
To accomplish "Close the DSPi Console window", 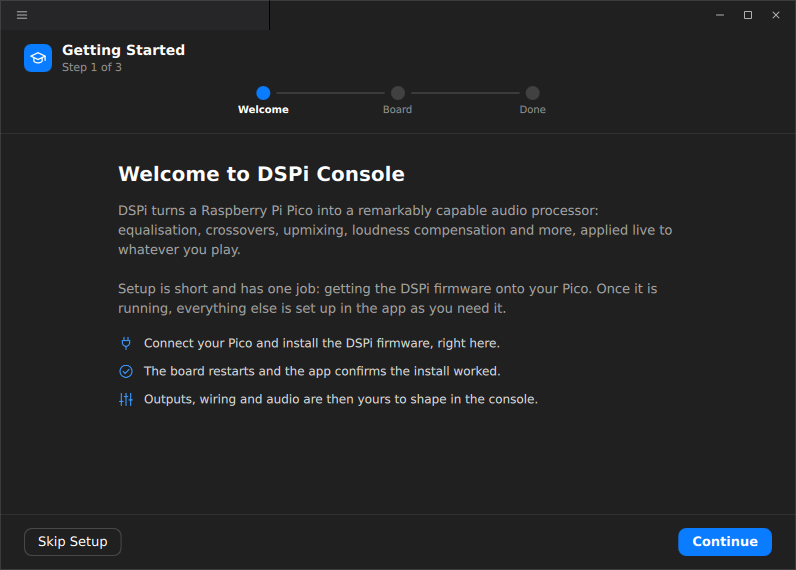I will click(x=776, y=15).
